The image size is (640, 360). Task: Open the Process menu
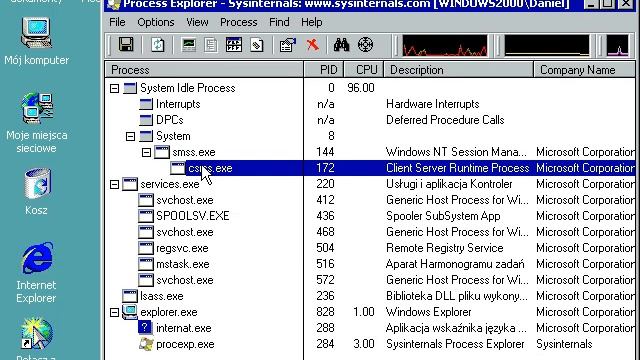pyautogui.click(x=238, y=22)
